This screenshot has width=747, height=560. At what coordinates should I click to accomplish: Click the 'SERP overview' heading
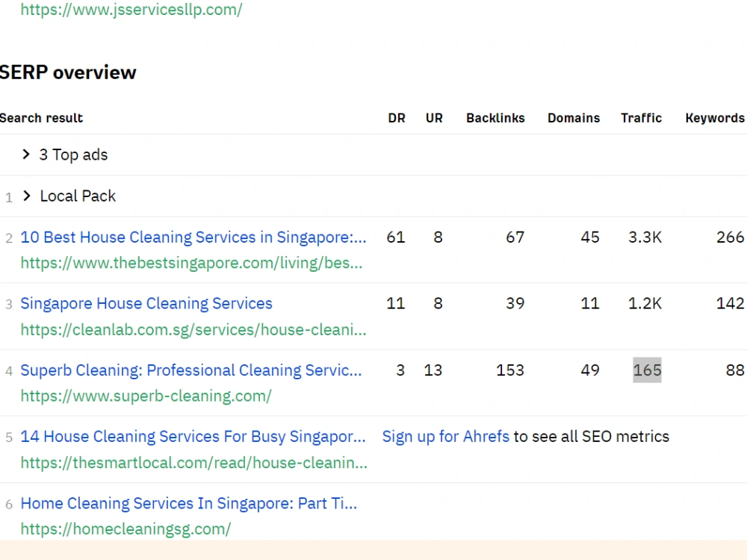(68, 72)
